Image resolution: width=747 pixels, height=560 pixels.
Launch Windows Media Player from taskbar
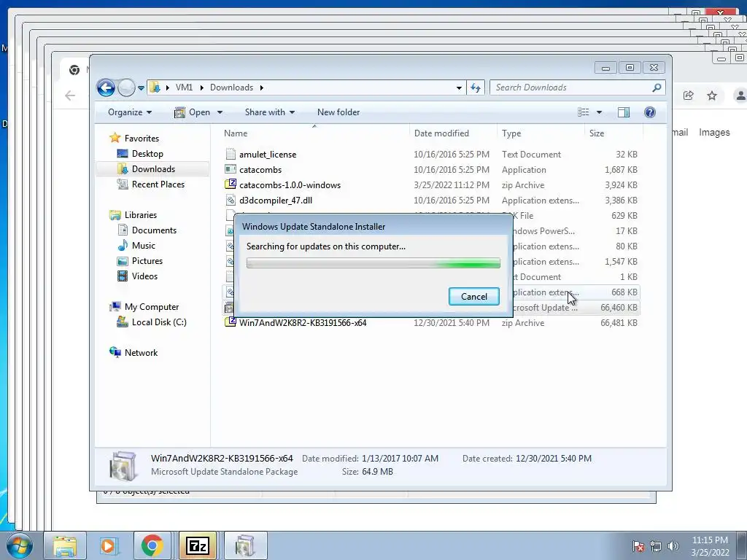[108, 545]
